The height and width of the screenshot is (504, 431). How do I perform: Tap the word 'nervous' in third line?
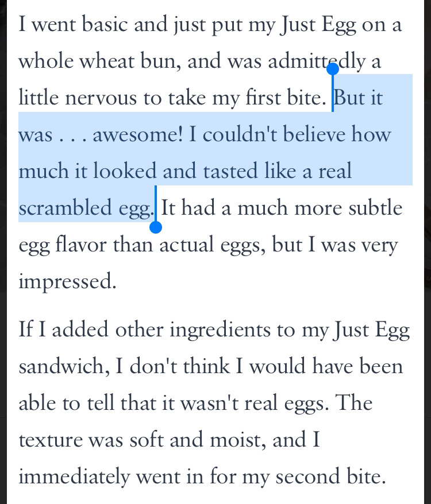tap(101, 98)
